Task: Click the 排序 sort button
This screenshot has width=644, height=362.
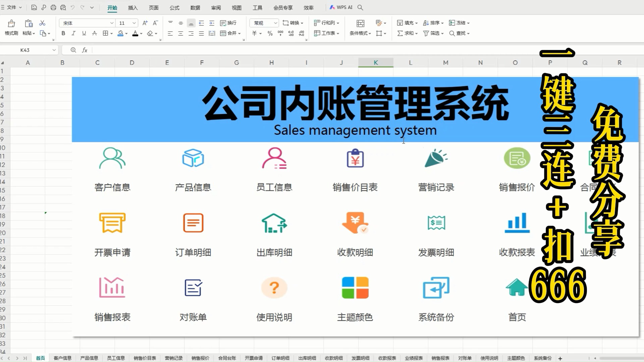Action: click(433, 23)
